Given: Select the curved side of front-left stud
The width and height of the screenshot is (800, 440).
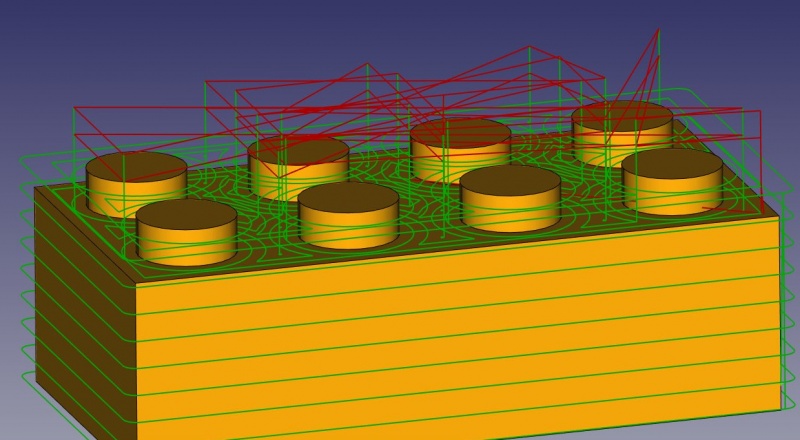Looking at the screenshot, I should pyautogui.click(x=186, y=245).
